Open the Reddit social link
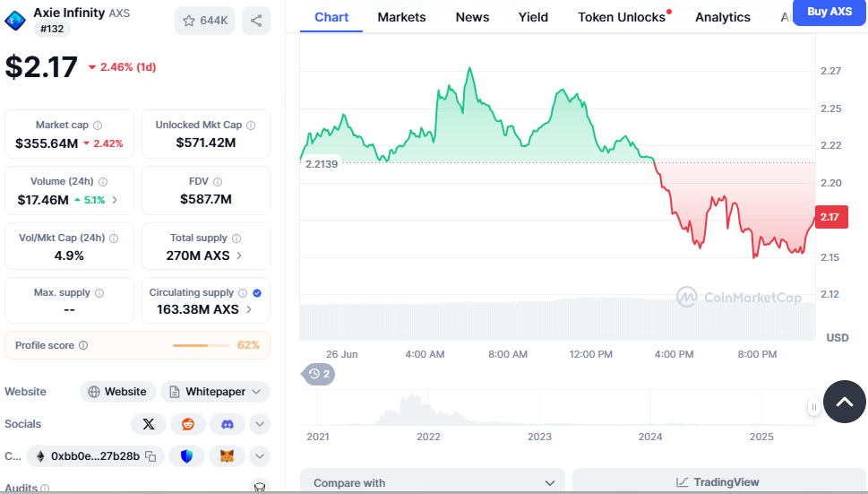 pos(188,424)
